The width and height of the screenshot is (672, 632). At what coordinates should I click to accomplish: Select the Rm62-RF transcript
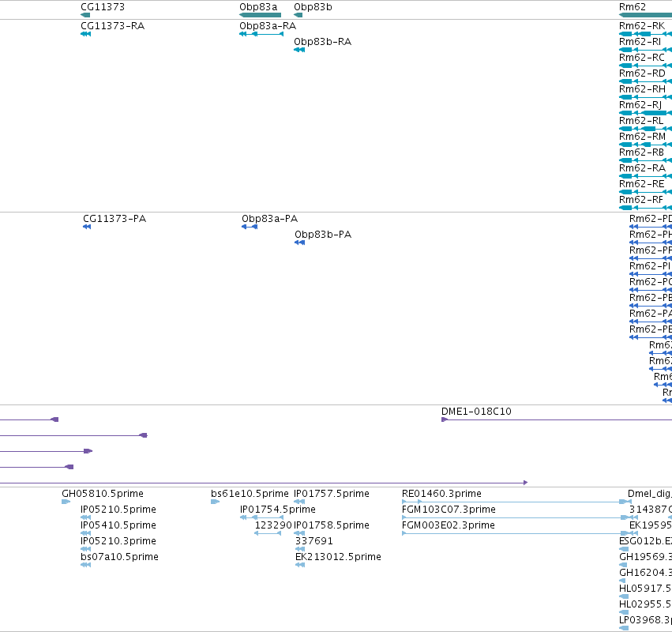coord(645,208)
